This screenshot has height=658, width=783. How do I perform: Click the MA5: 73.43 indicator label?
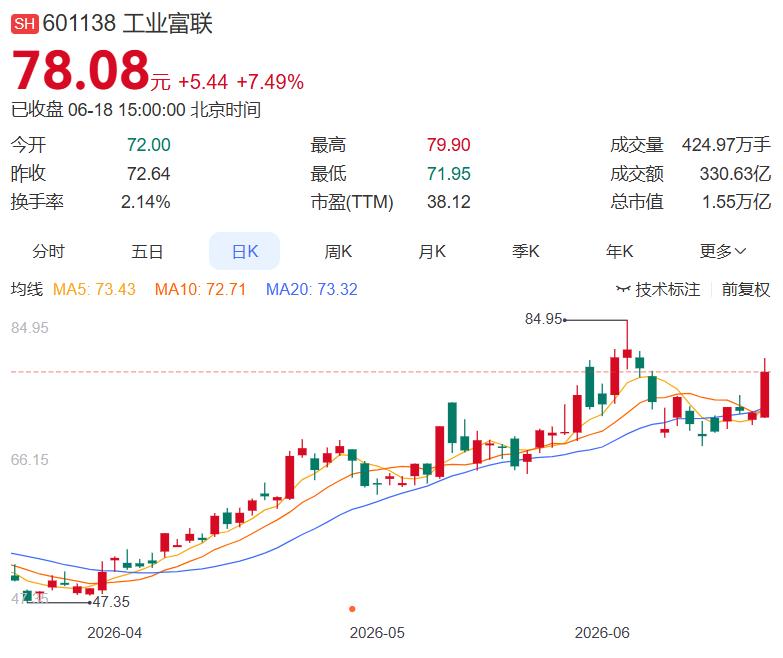tap(94, 289)
